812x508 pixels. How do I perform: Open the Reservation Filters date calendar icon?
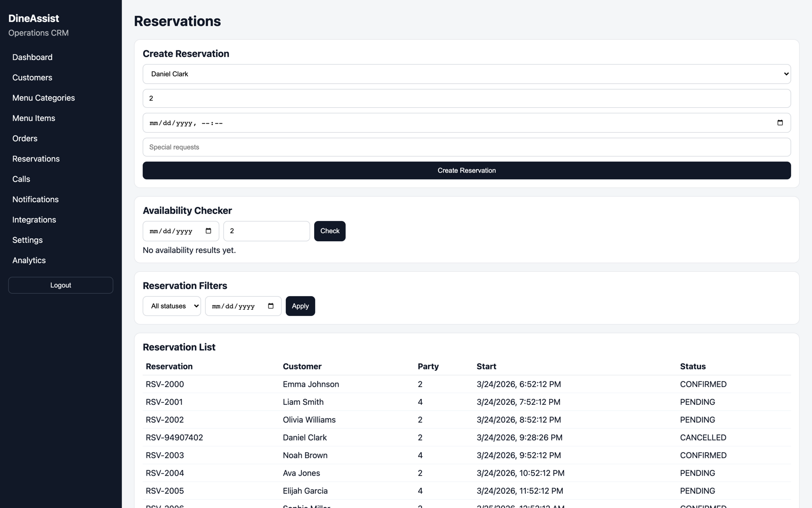(x=270, y=306)
